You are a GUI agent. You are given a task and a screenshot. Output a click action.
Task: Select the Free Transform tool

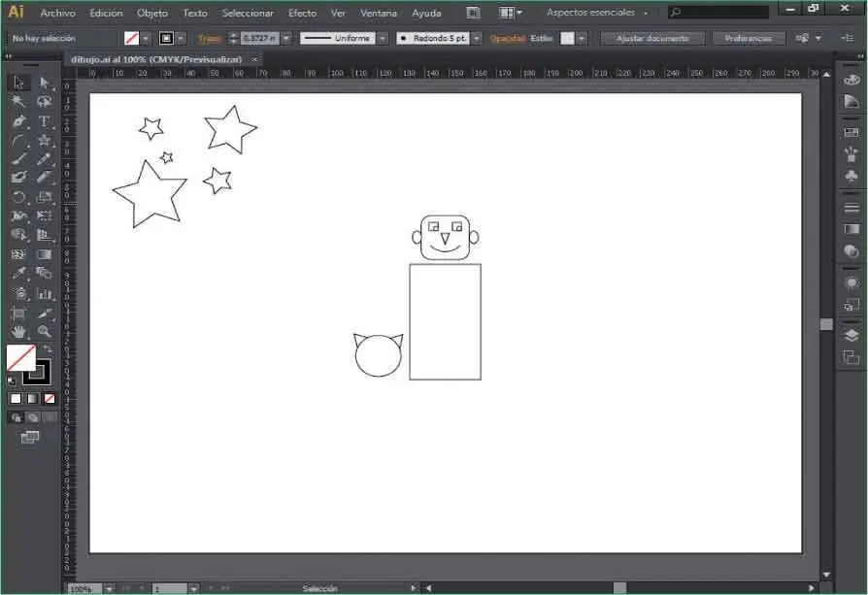click(x=45, y=215)
